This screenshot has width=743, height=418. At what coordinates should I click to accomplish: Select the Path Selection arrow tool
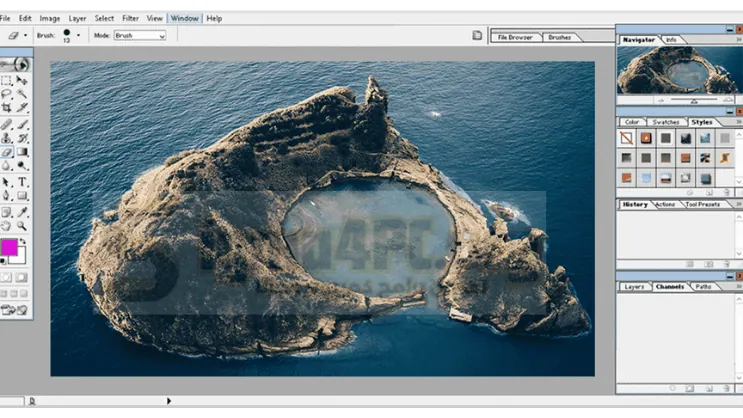pyautogui.click(x=6, y=182)
